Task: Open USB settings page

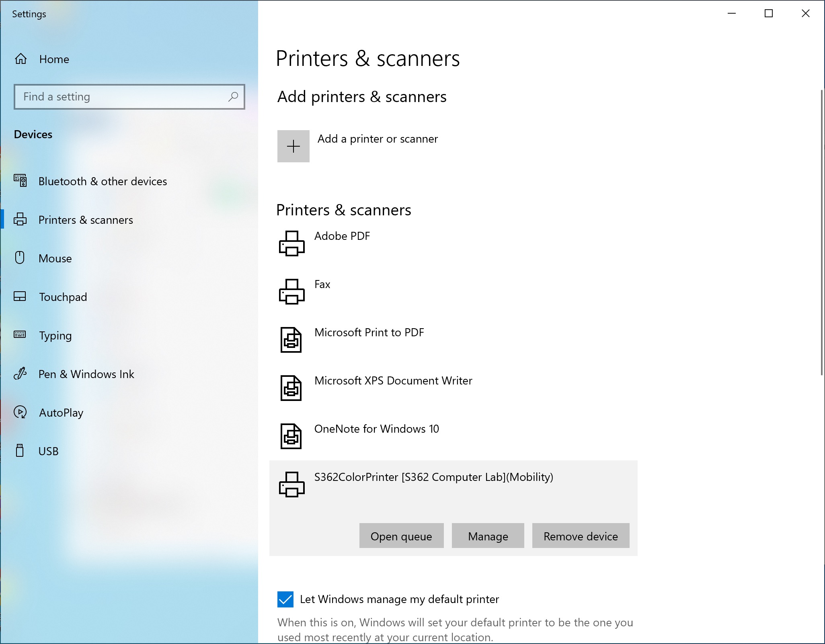Action: coord(49,451)
